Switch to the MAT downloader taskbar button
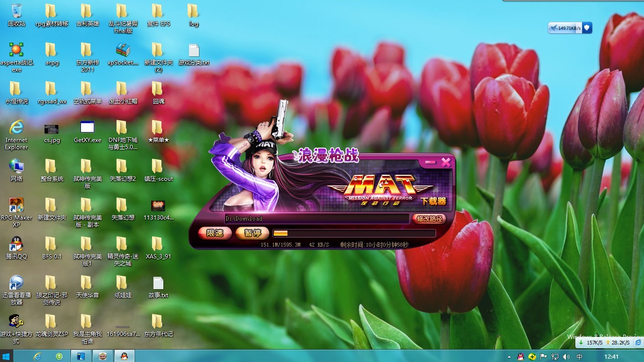 point(102,356)
